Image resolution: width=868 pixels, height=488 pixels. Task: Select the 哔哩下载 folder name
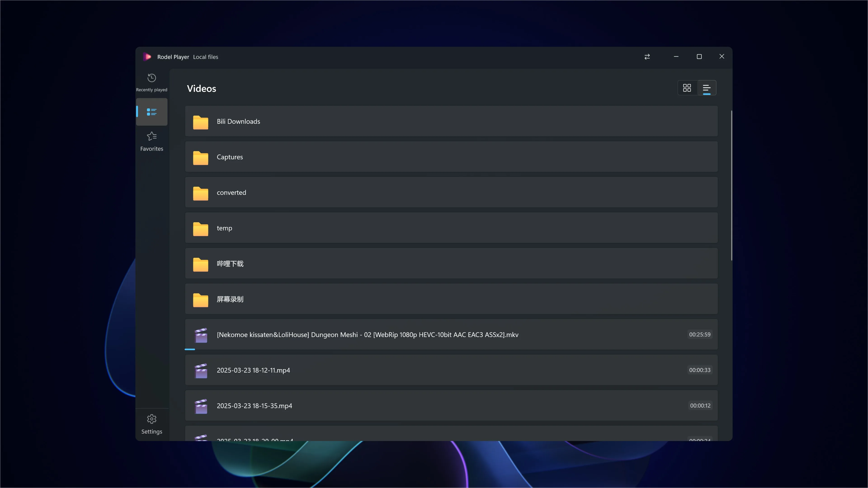(230, 264)
